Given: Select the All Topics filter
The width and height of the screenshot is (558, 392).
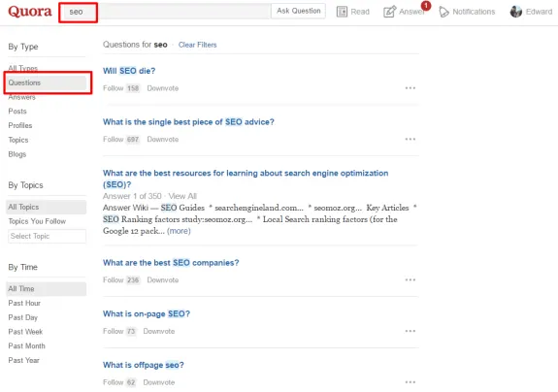Looking at the screenshot, I should click(x=47, y=207).
